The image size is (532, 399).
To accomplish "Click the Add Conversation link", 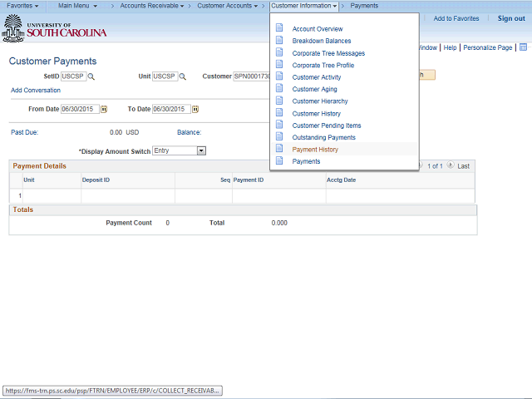I will click(36, 90).
